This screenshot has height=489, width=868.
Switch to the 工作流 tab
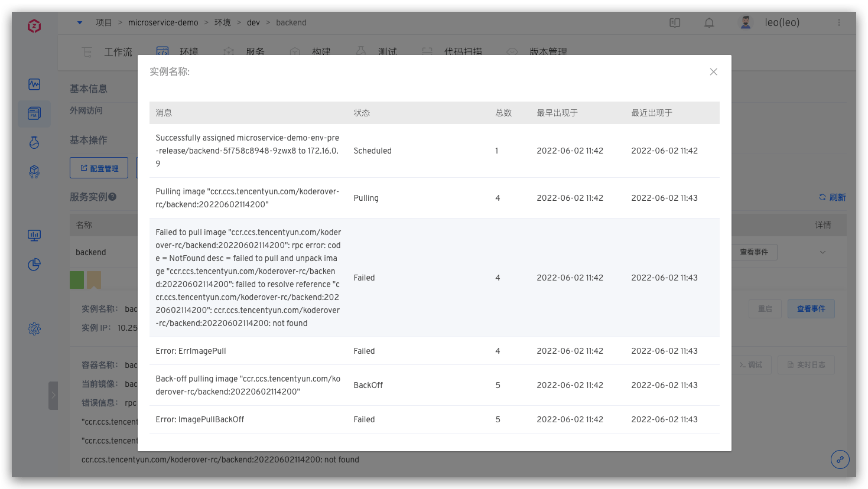click(108, 51)
